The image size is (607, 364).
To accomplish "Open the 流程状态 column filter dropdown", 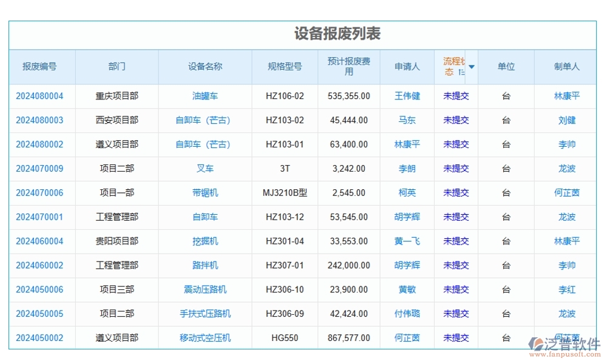I will (472, 67).
